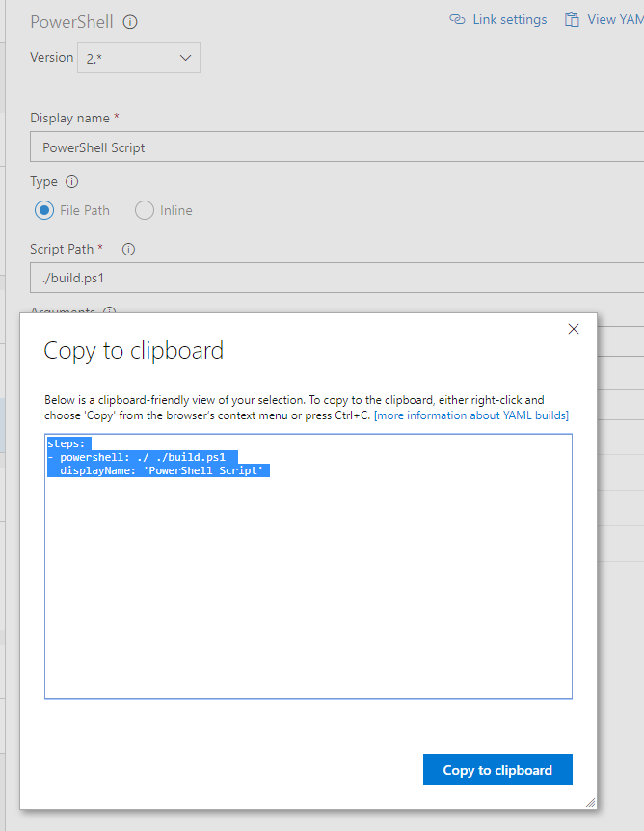Click inside the Display name input field

(289, 147)
